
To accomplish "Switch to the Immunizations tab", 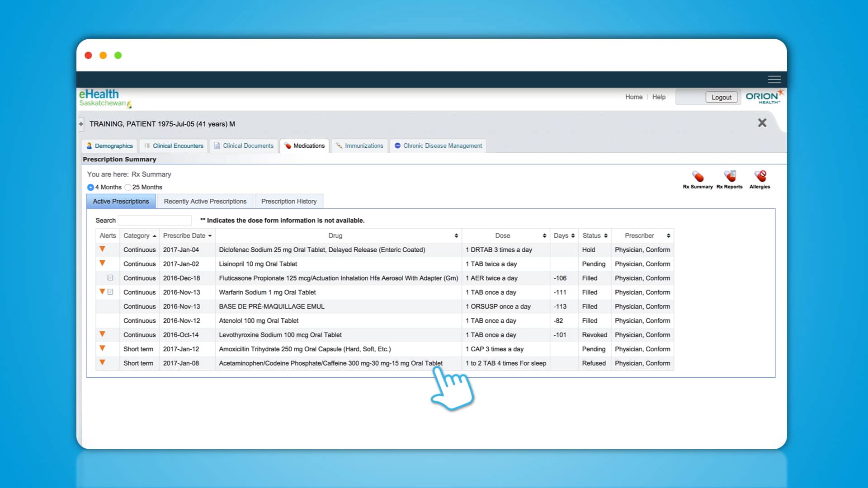I will click(x=359, y=145).
